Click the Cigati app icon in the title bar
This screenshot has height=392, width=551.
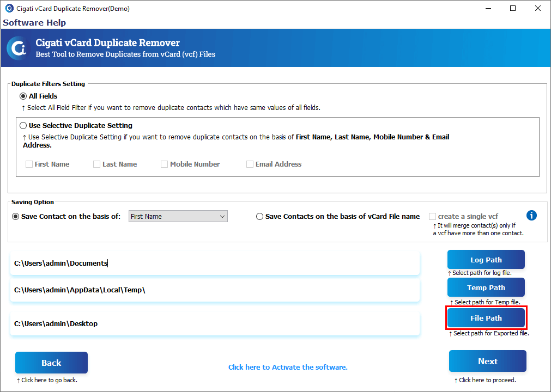pyautogui.click(x=9, y=8)
